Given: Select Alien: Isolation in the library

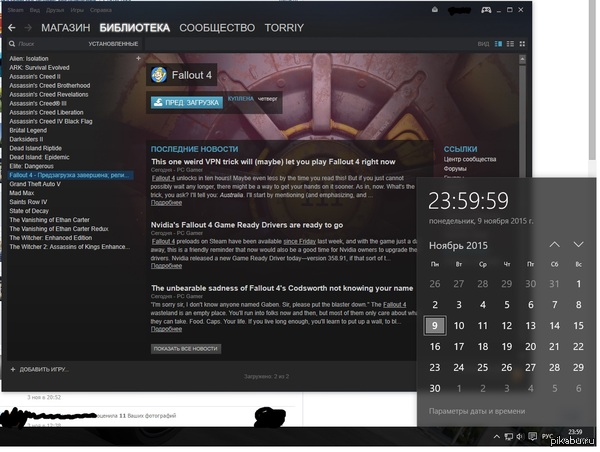Looking at the screenshot, I should (29, 59).
